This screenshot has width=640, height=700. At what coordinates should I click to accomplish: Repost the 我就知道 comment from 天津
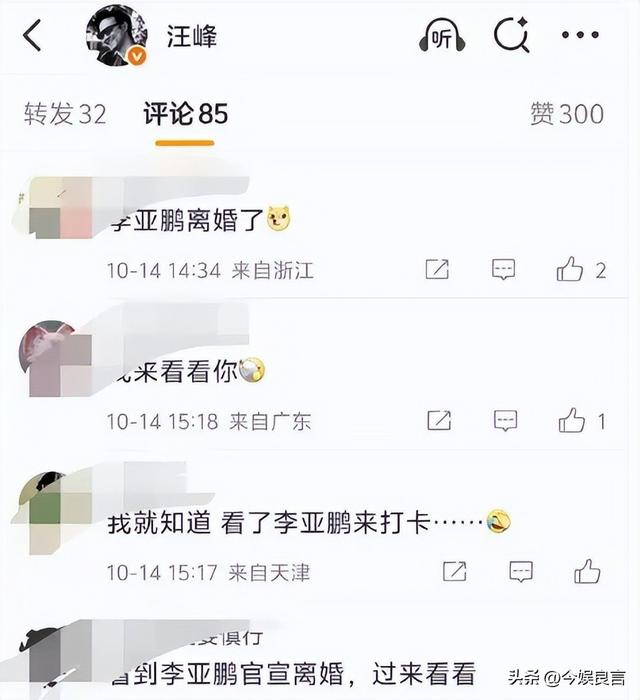455,571
